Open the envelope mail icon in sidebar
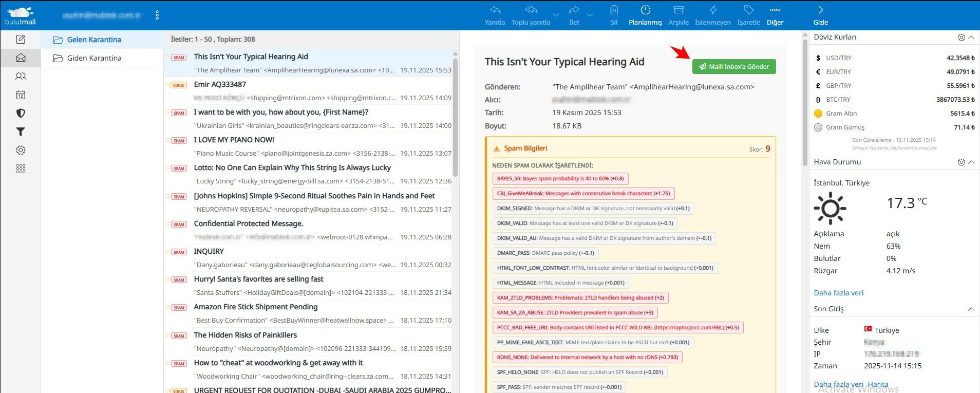The width and height of the screenshot is (980, 393). point(21,58)
